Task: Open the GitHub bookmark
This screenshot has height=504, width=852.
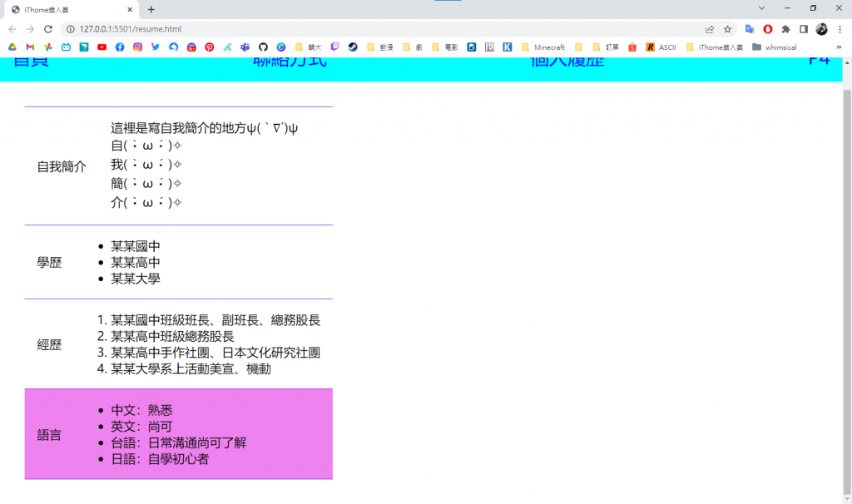Action: tap(263, 47)
